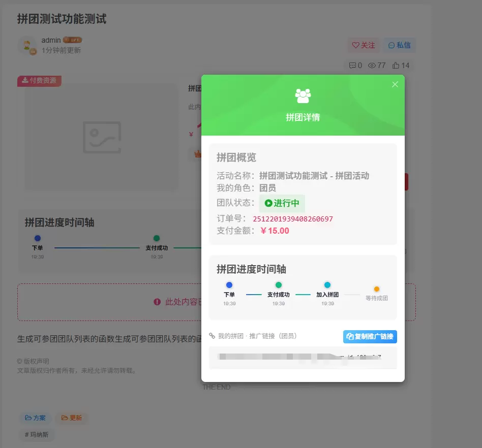Click the group people icon in green header

(x=303, y=96)
